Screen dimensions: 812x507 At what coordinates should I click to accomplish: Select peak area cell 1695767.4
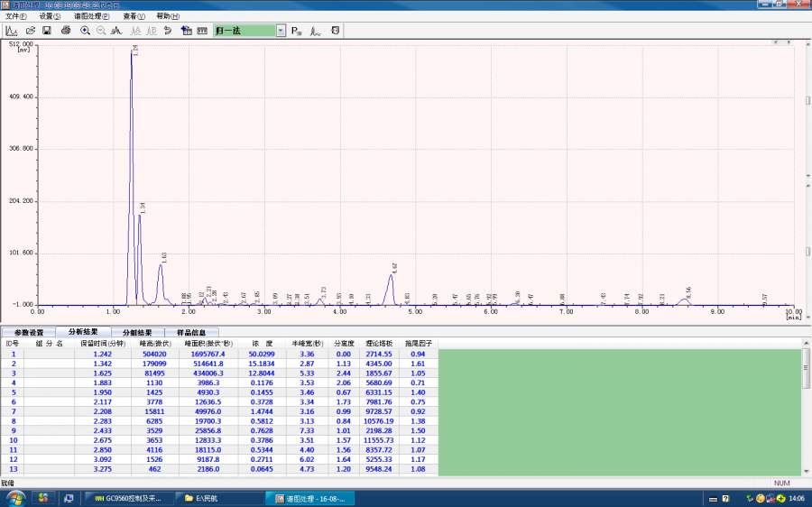(x=208, y=355)
